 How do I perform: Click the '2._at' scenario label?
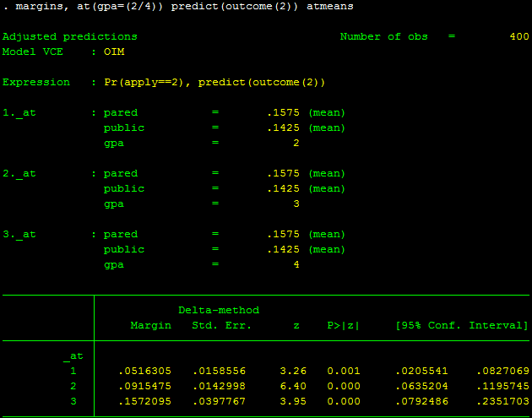tap(19, 174)
